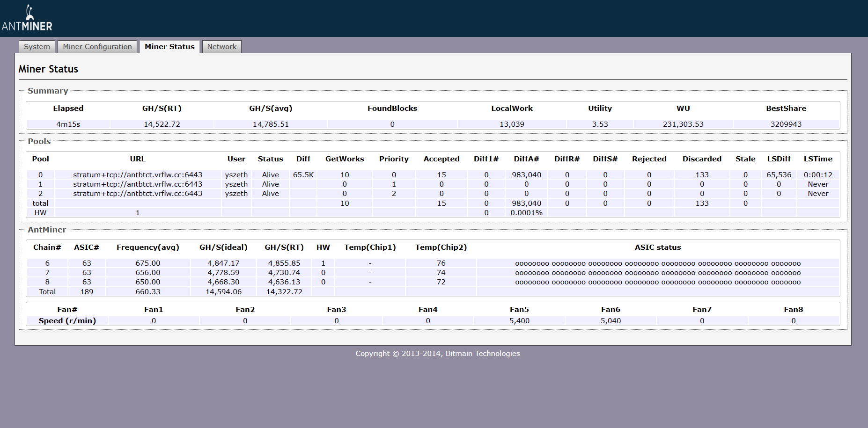
Task: Click pool 0 Discarded value 133
Action: point(702,175)
